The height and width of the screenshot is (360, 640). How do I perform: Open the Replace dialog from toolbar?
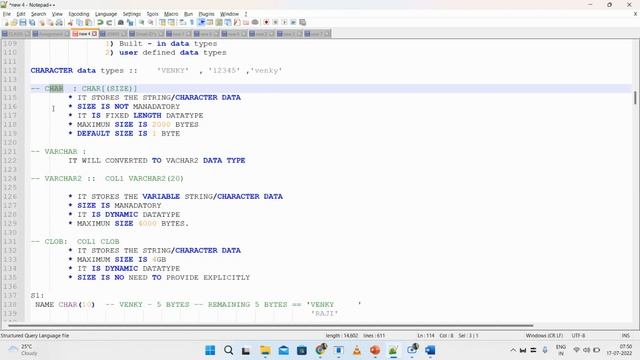(x=130, y=22)
